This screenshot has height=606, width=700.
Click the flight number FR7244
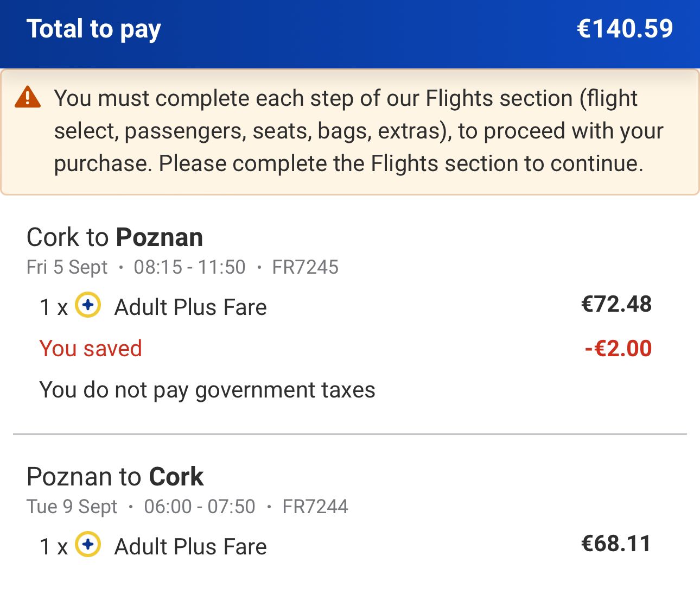(315, 507)
